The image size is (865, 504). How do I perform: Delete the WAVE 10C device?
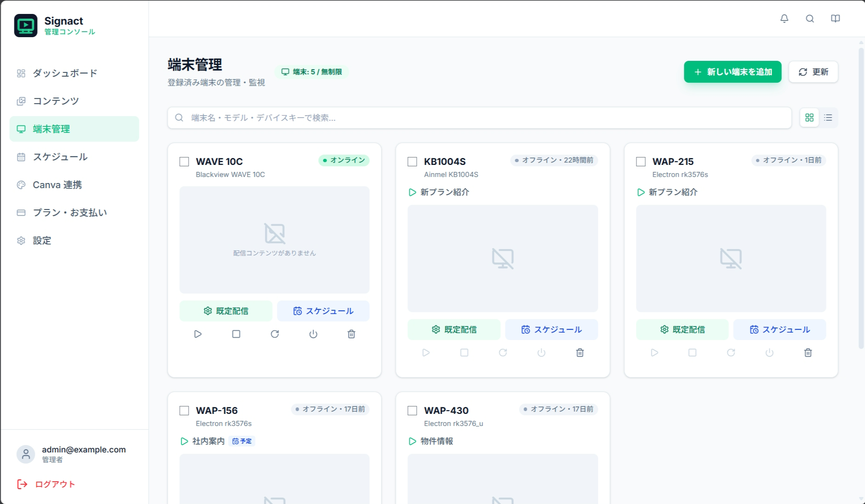coord(351,334)
